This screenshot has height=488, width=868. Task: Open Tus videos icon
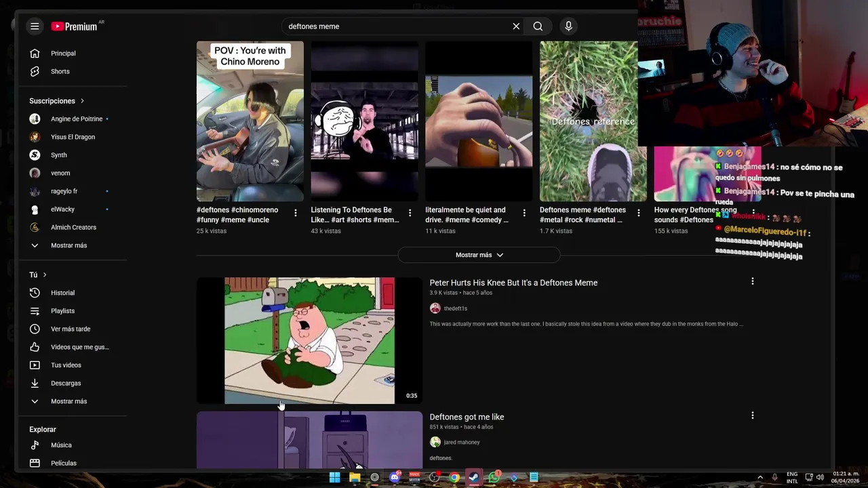[35, 365]
